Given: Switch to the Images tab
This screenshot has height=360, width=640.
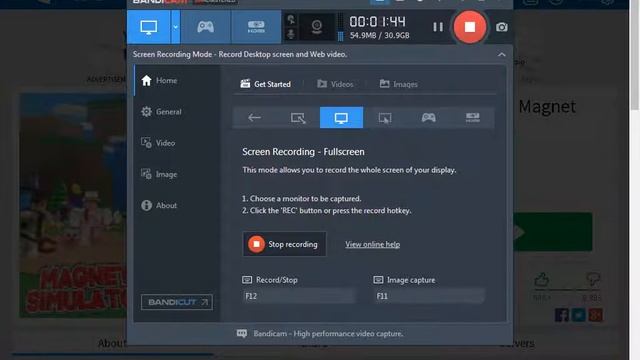Looking at the screenshot, I should point(399,84).
